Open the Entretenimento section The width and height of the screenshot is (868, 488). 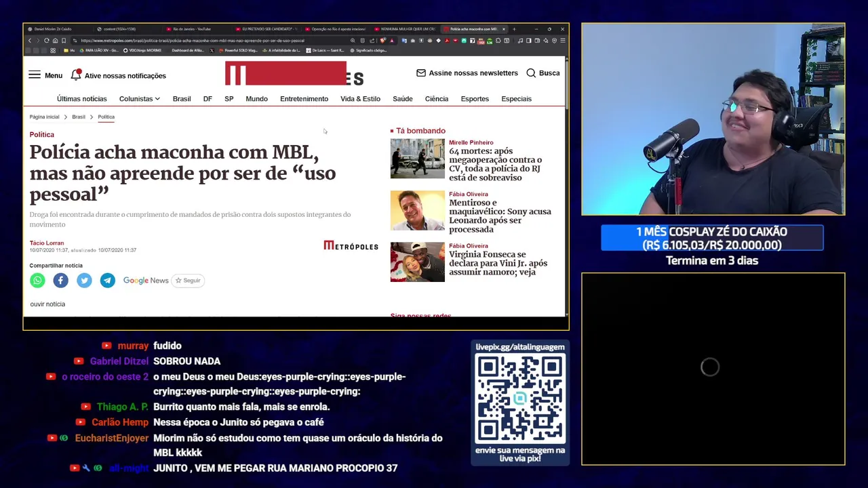click(x=304, y=99)
